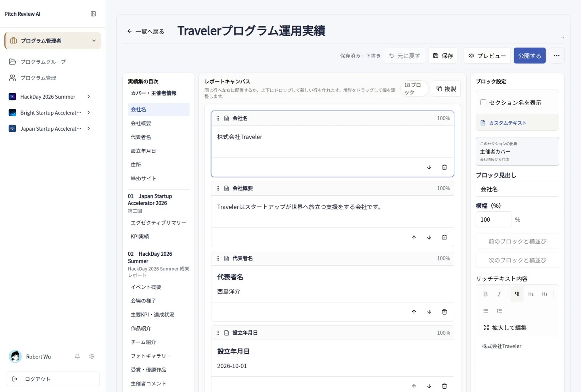
Task: Select Webサイト in table of contents
Action: pos(159,178)
